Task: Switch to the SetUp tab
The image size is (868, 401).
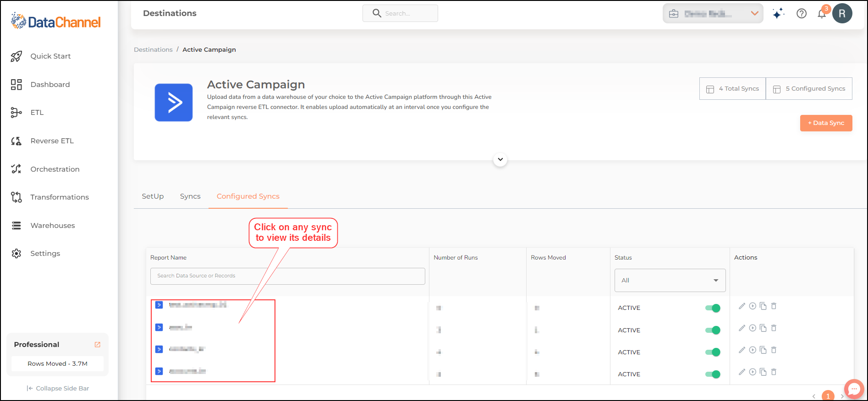Action: 153,196
